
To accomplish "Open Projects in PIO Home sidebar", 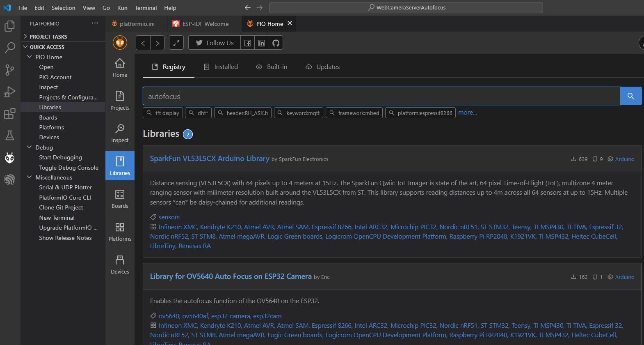I will (x=120, y=101).
